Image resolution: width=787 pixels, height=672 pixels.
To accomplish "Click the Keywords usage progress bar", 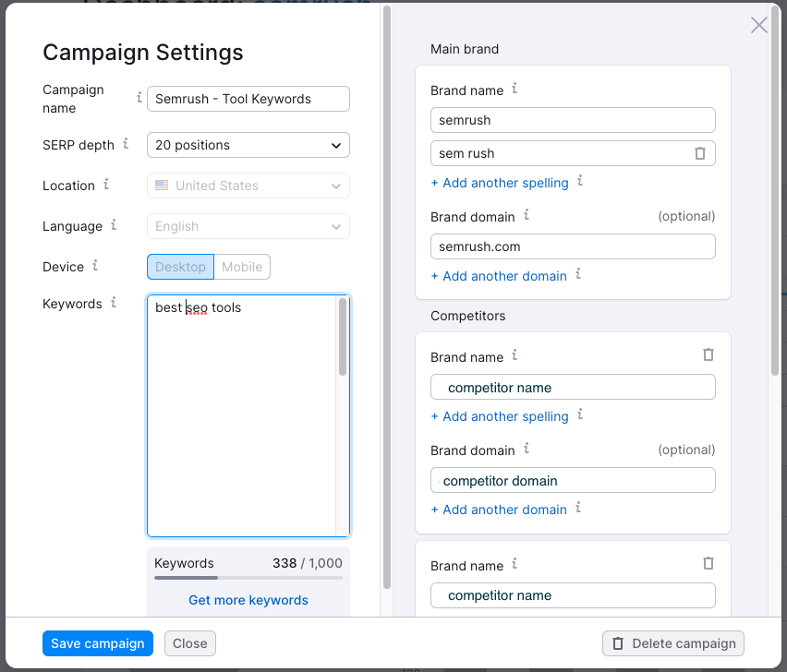I will (248, 578).
